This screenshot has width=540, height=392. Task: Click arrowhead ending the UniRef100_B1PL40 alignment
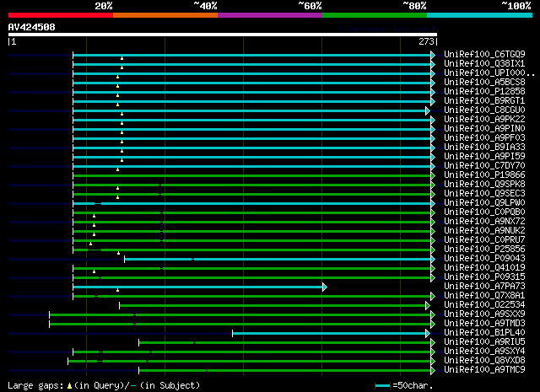click(428, 333)
